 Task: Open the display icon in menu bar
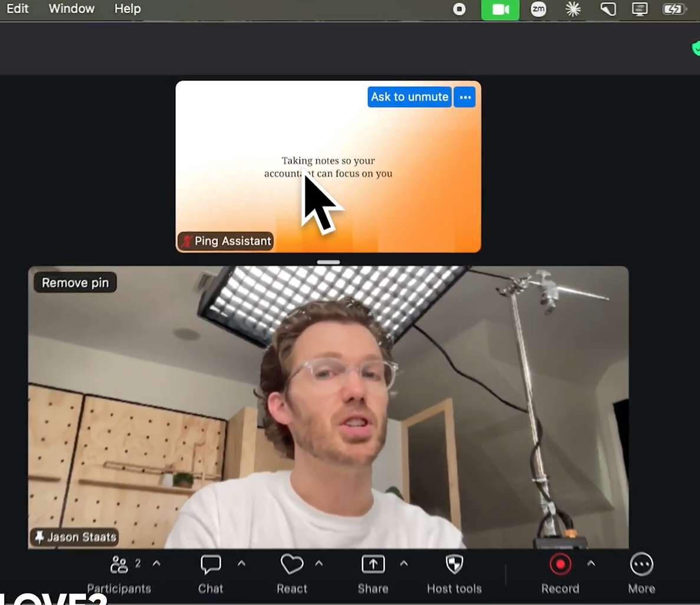click(639, 9)
